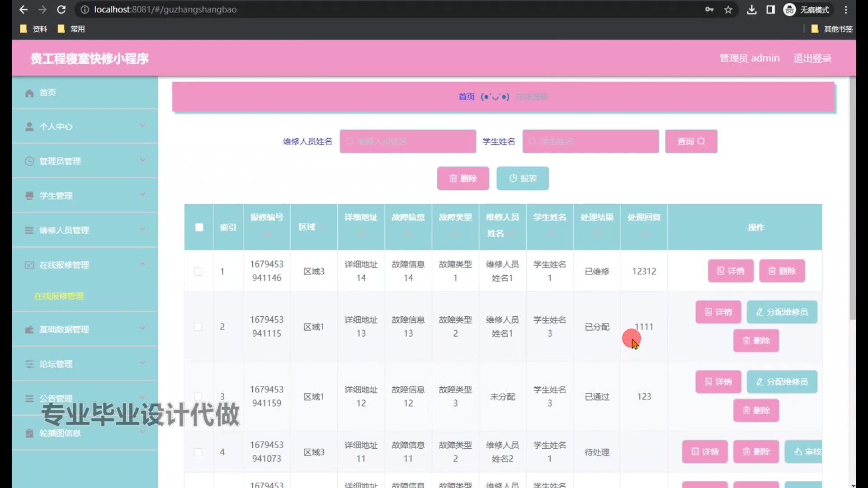Viewport: 868px width, 488px height.
Task: Check the checkbox for row 2
Action: pyautogui.click(x=198, y=327)
